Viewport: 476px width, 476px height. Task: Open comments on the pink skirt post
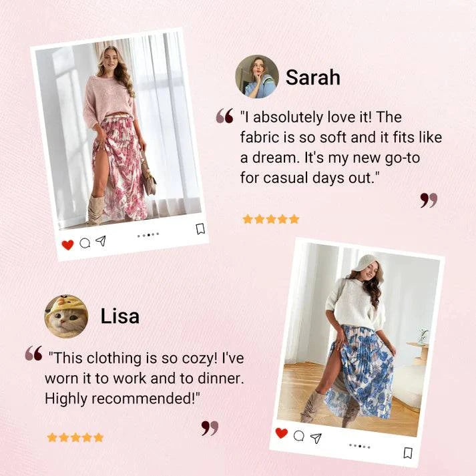[x=85, y=243]
